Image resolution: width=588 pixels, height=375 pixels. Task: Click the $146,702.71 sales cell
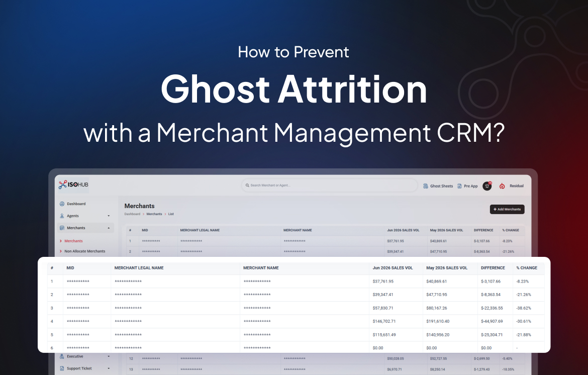[384, 321]
